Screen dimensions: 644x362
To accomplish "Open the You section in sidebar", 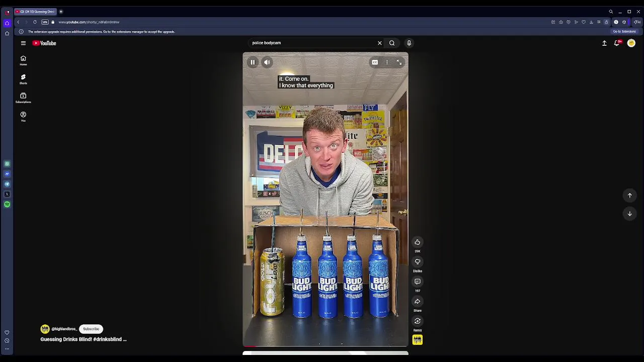I will tap(23, 117).
